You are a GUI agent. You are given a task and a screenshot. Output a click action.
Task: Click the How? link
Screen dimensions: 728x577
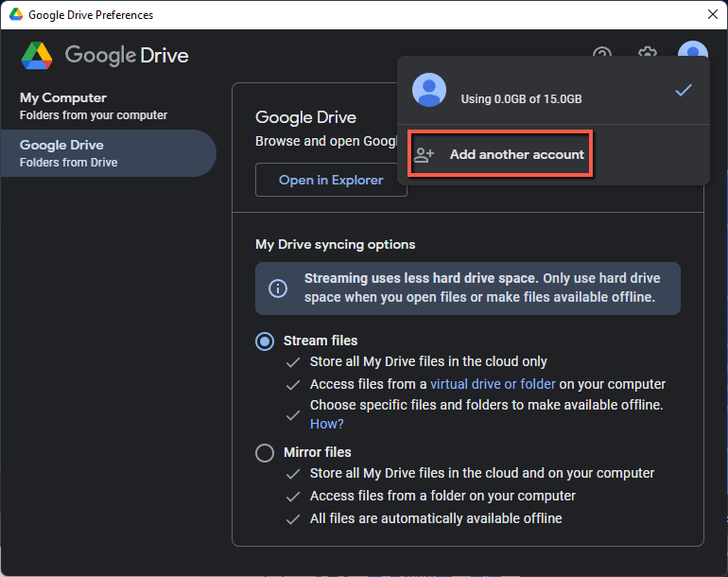[x=327, y=424]
